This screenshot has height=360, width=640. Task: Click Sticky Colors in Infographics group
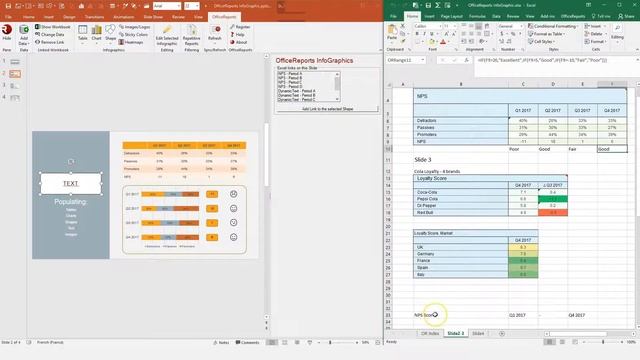(133, 35)
